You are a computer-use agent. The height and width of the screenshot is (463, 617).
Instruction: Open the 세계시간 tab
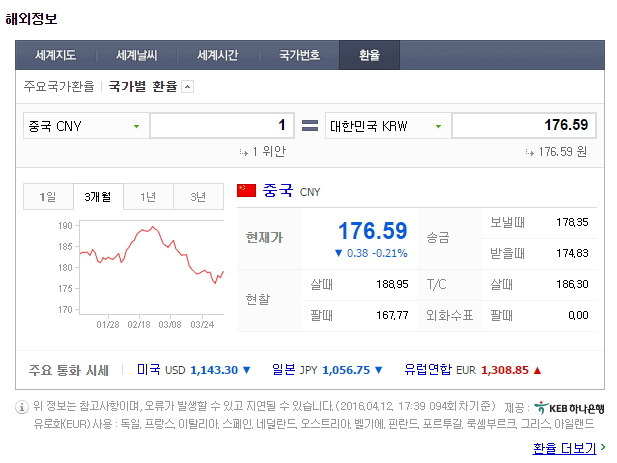click(x=218, y=55)
